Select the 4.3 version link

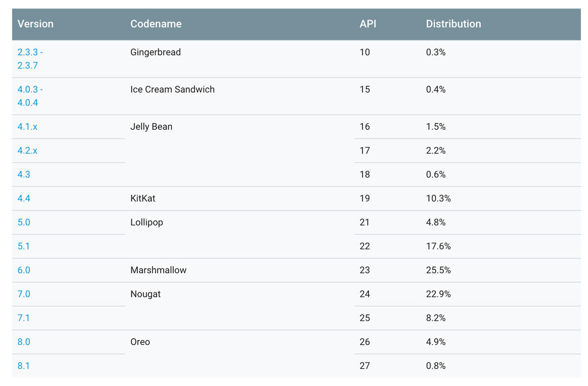click(24, 174)
